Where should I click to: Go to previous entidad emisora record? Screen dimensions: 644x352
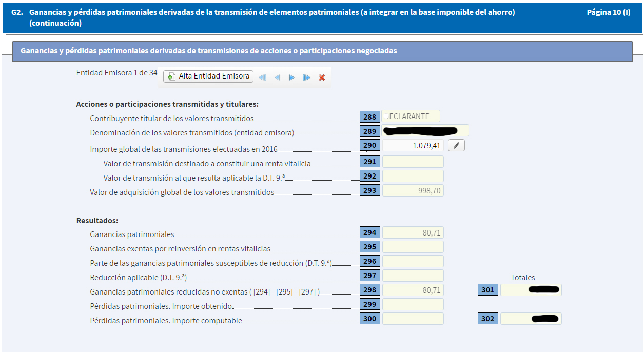click(277, 77)
